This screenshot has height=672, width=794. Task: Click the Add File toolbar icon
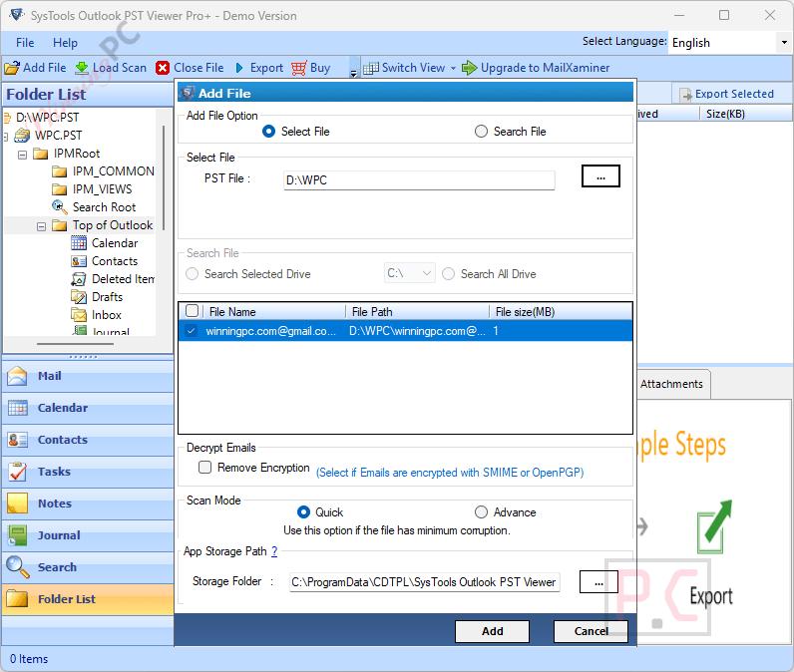(12, 68)
